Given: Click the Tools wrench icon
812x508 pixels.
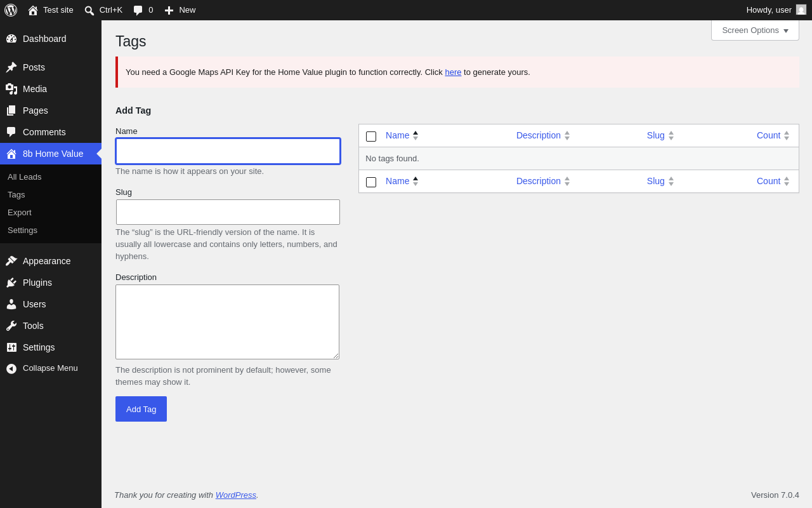Looking at the screenshot, I should click(x=11, y=326).
